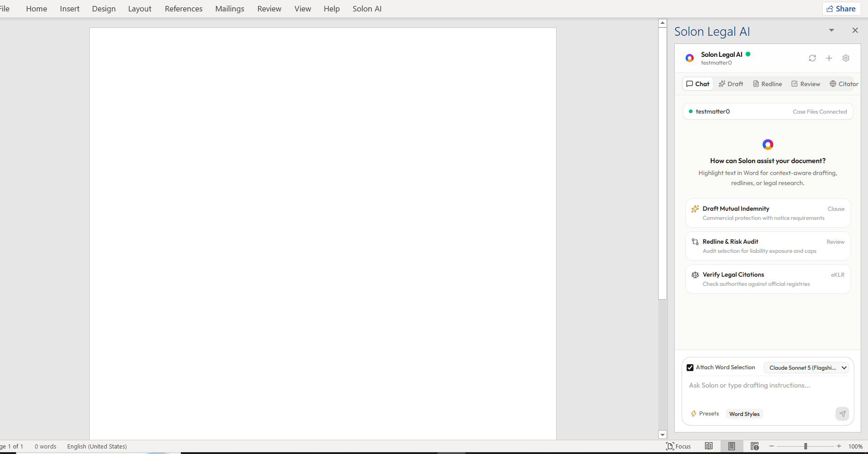
Task: Click the send message arrow button
Action: [842, 414]
